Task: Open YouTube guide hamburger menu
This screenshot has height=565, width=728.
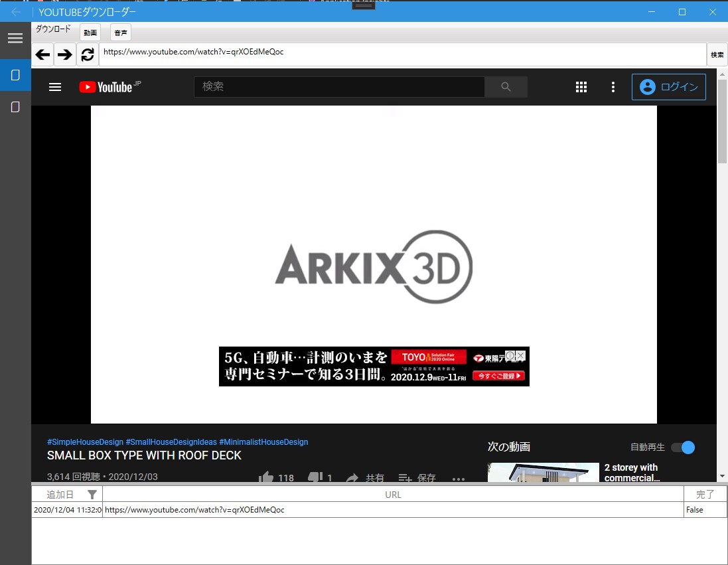Action: (55, 87)
